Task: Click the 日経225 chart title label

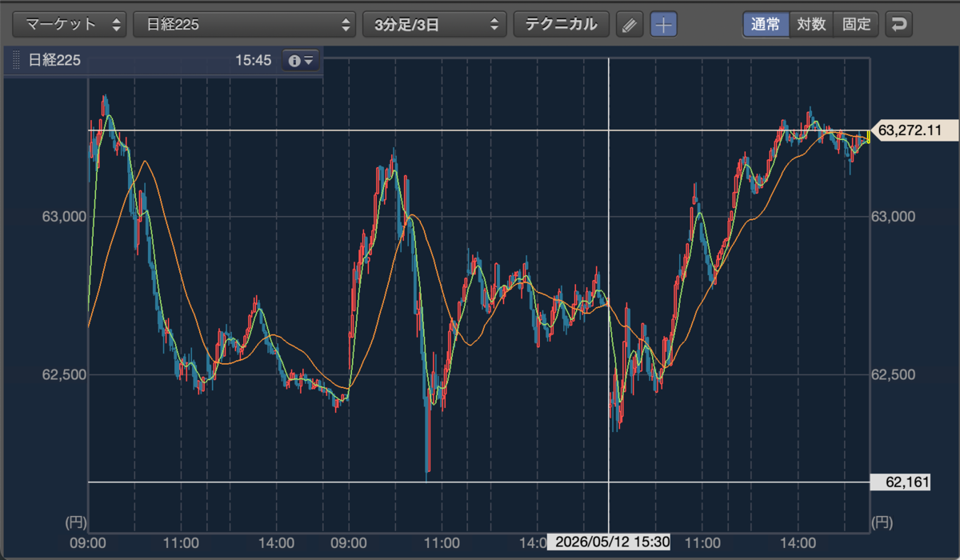Action: [54, 60]
